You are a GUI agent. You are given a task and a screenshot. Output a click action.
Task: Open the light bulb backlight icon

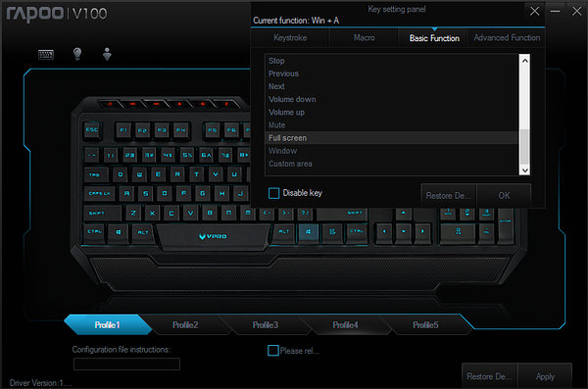[x=77, y=54]
